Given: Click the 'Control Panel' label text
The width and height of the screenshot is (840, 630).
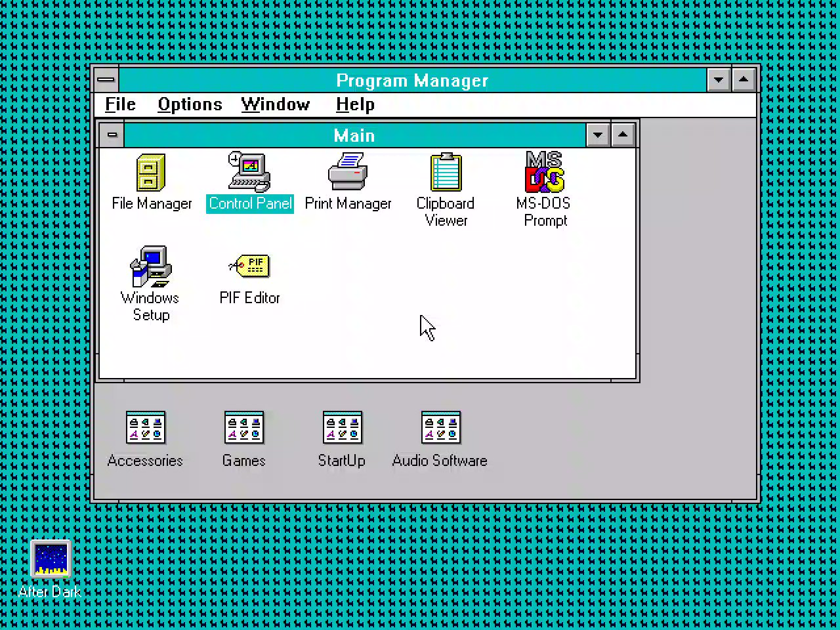Looking at the screenshot, I should (250, 203).
